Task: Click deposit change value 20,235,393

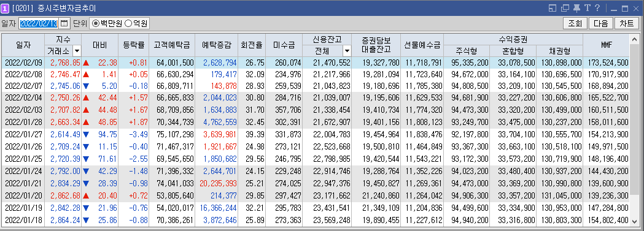Action: pos(218,183)
